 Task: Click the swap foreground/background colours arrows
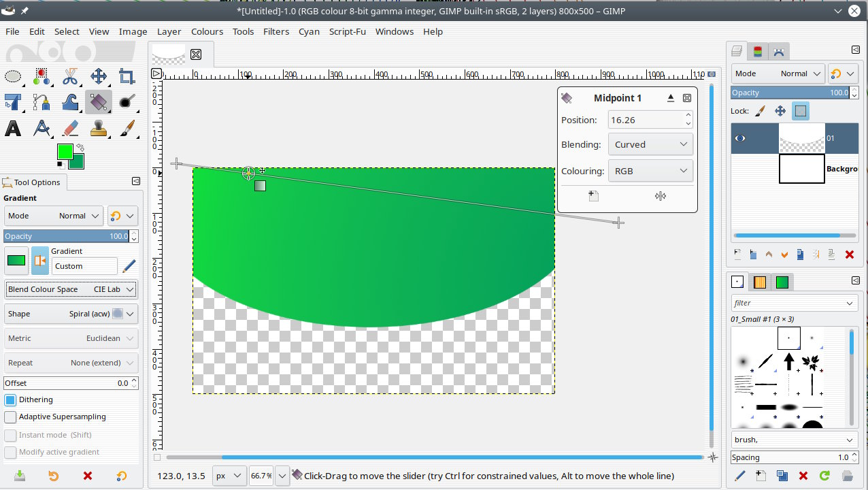click(80, 147)
